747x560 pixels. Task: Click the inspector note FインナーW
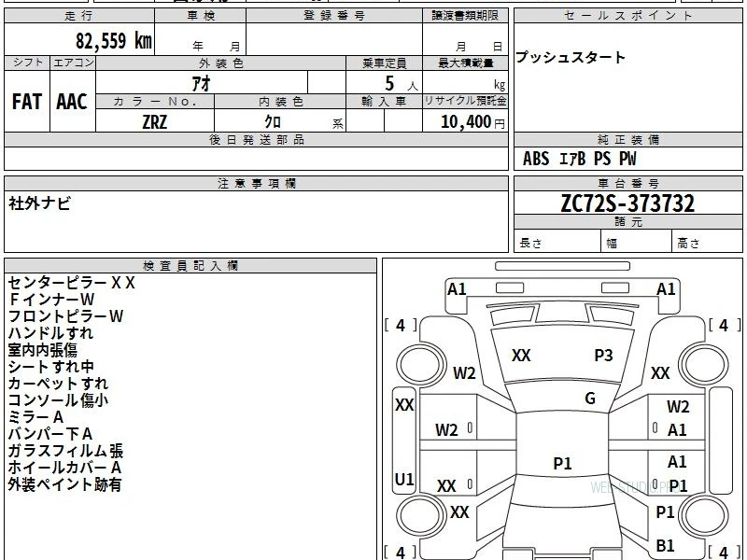pyautogui.click(x=52, y=300)
